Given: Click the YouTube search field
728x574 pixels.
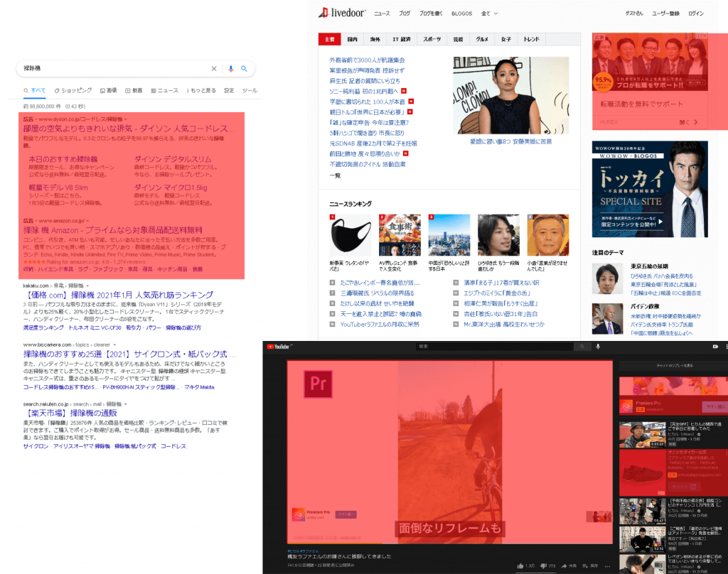Looking at the screenshot, I should [495, 347].
